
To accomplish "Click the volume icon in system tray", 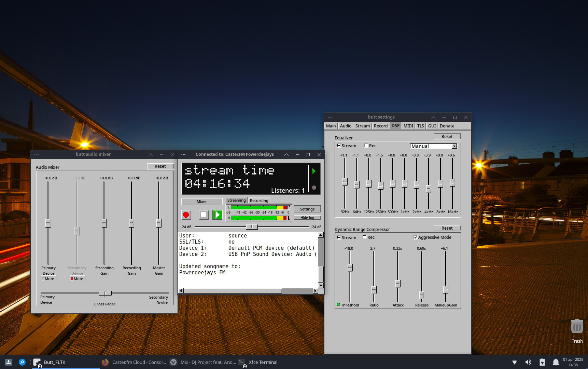I will (x=528, y=362).
